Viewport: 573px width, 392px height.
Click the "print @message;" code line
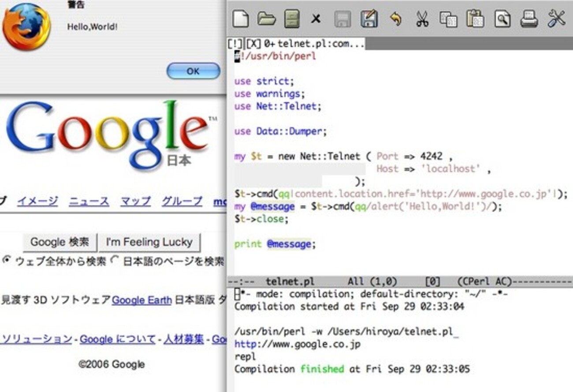coord(275,244)
